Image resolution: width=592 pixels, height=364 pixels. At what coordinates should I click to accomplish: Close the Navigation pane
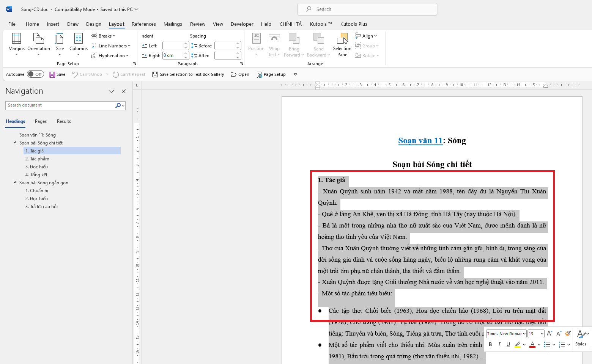pyautogui.click(x=124, y=91)
